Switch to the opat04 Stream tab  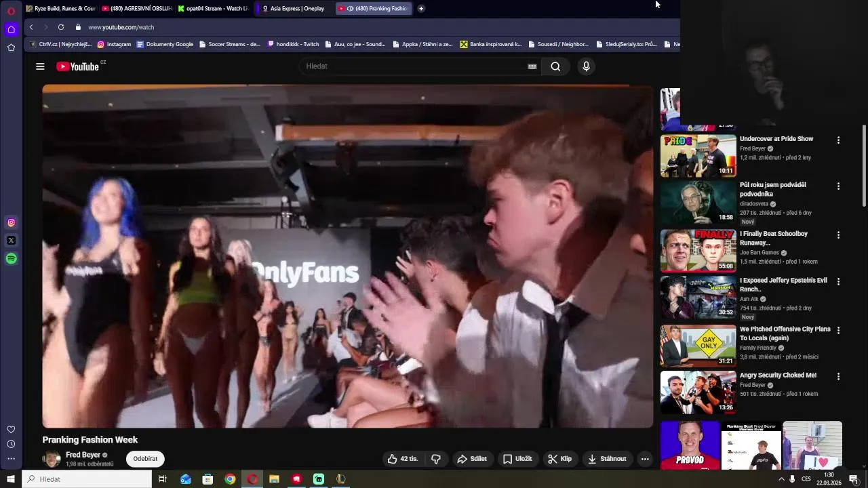tap(213, 9)
